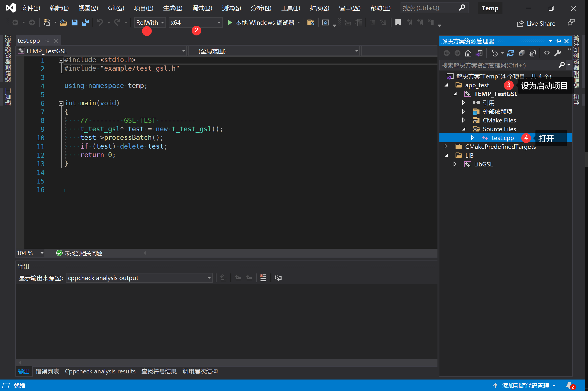The image size is (588, 391).
Task: Expand the 引用 references node
Action: (464, 102)
